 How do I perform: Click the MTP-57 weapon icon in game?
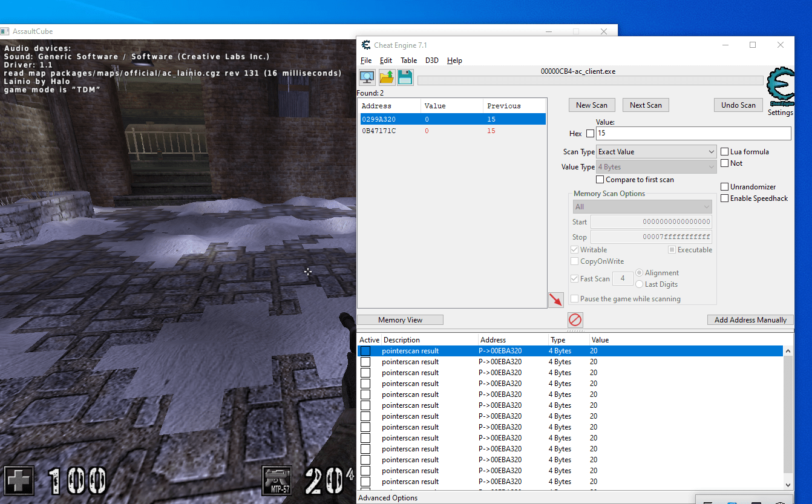tap(277, 480)
